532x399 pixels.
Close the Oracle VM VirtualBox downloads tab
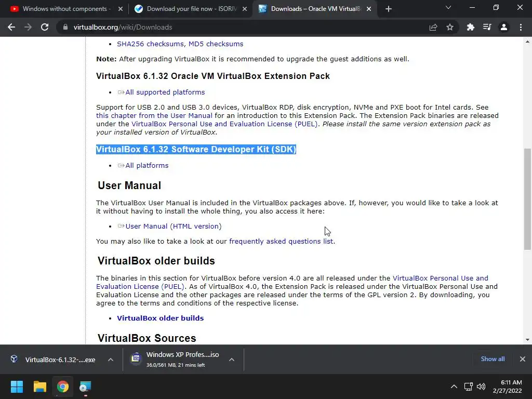point(369,9)
